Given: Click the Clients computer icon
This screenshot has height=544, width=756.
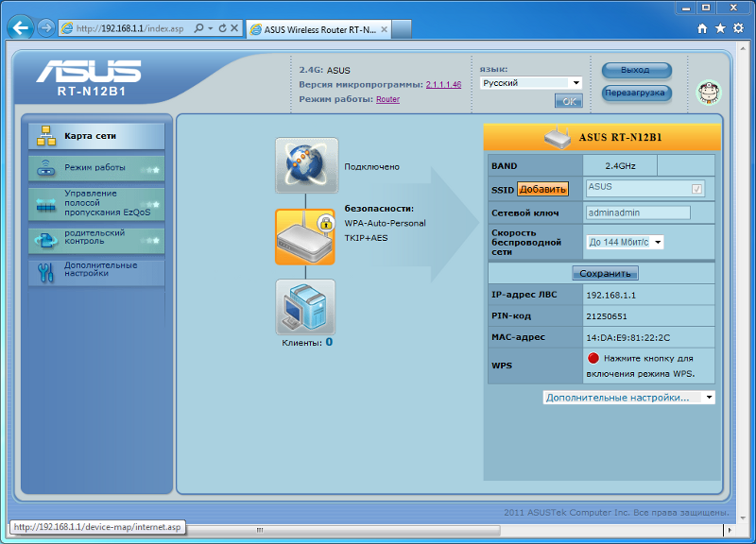Looking at the screenshot, I should (x=305, y=306).
